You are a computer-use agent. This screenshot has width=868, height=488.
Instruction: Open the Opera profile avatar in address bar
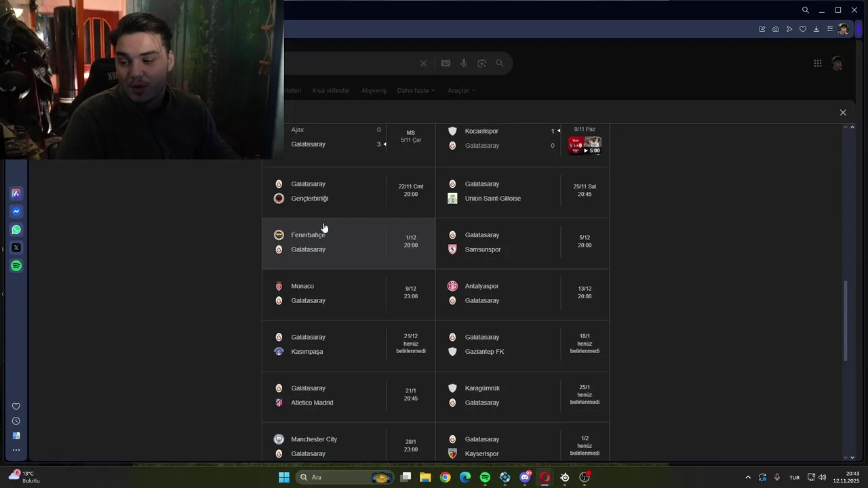843,29
